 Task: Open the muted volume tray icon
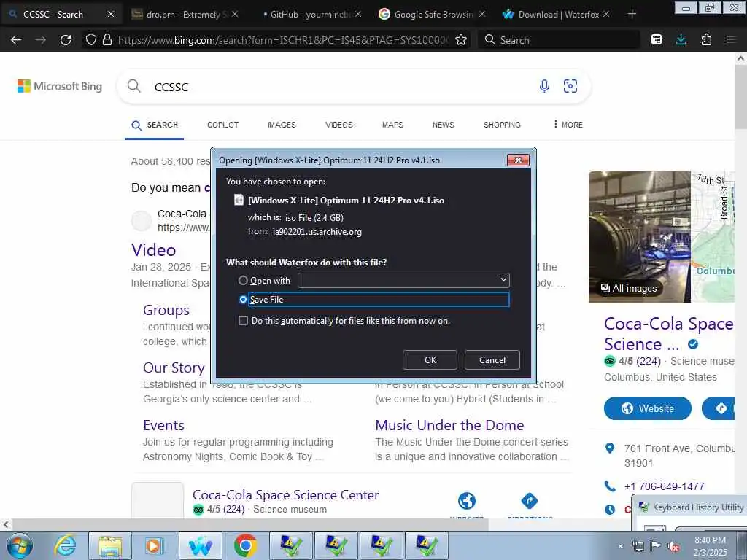(x=673, y=547)
